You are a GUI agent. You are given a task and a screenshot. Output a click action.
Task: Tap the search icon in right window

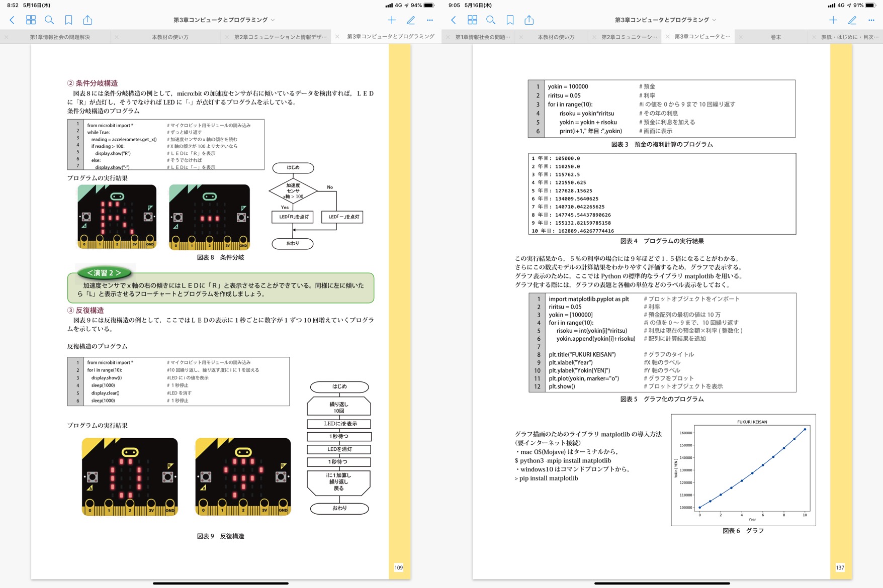point(491,20)
